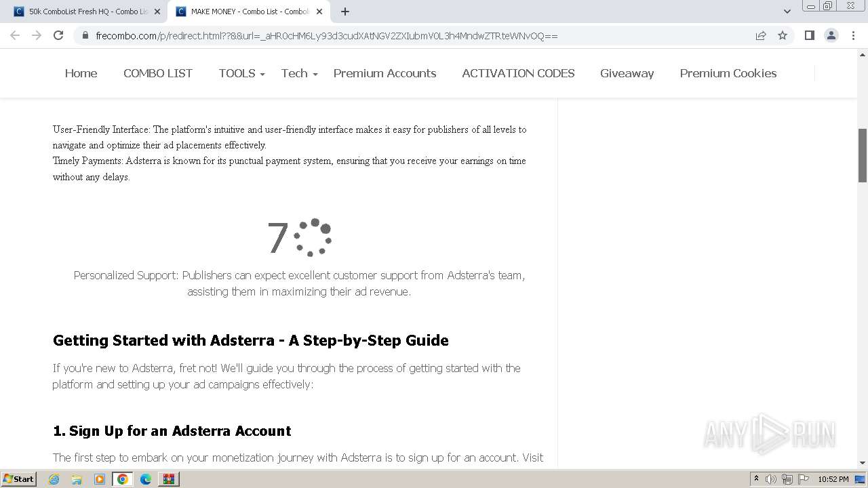Reload the current page
The height and width of the screenshot is (488, 868).
pos(58,35)
